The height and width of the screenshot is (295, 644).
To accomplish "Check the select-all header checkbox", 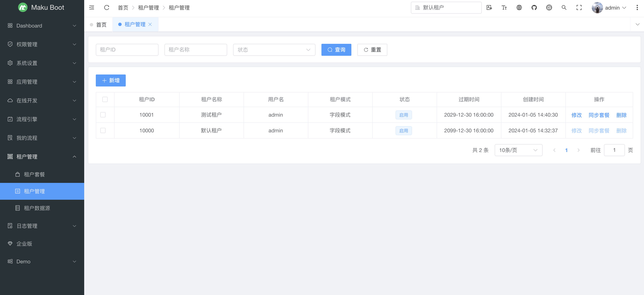I will (105, 99).
